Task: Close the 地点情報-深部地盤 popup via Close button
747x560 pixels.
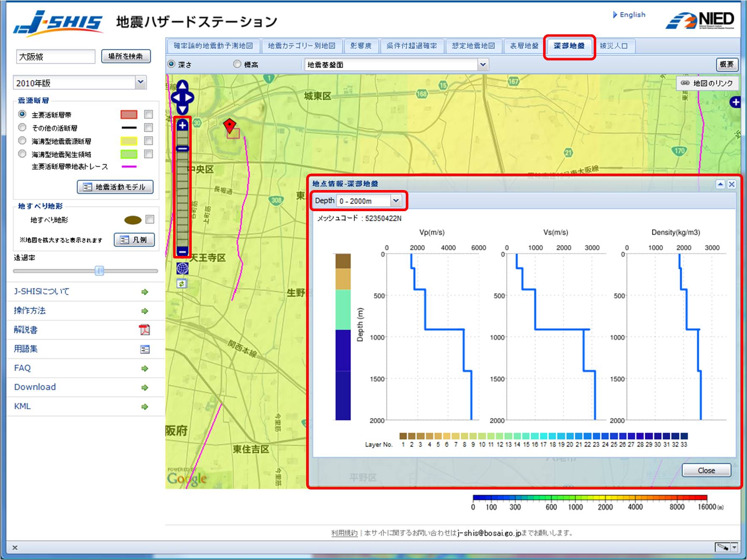Action: coord(706,470)
